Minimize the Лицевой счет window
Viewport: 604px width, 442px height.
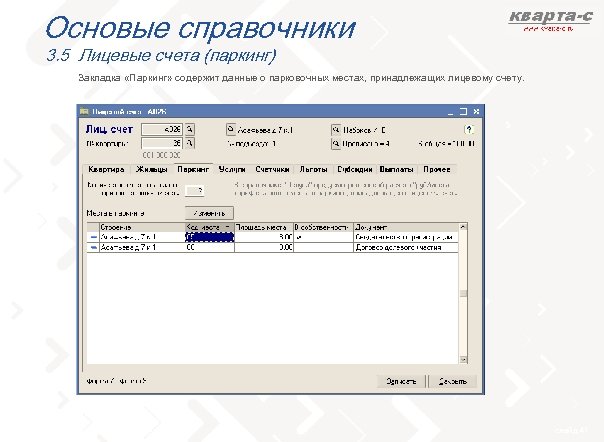point(450,112)
